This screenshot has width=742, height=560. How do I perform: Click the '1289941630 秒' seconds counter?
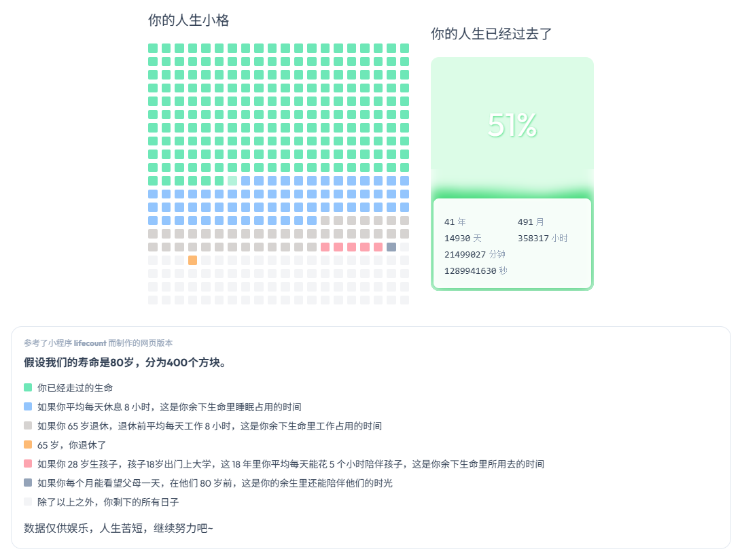click(x=476, y=270)
